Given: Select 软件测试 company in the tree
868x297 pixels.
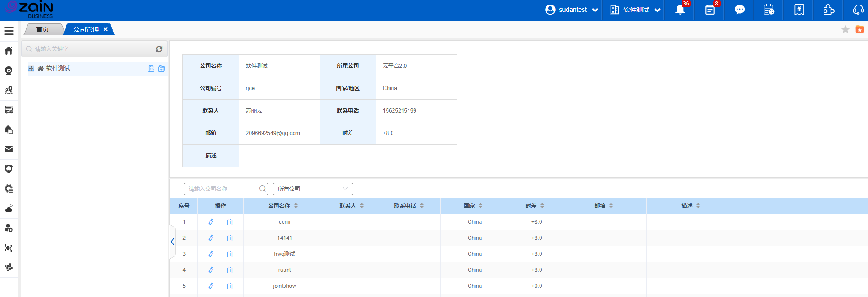Looking at the screenshot, I should [x=58, y=69].
